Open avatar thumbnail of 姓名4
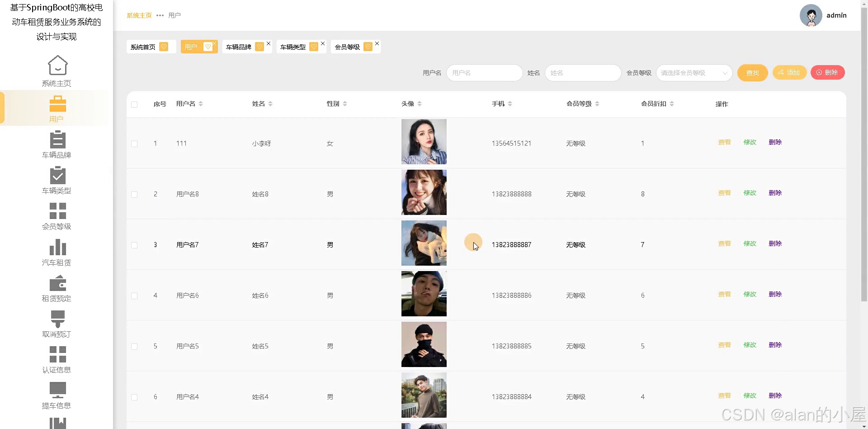Image resolution: width=868 pixels, height=429 pixels. [424, 395]
